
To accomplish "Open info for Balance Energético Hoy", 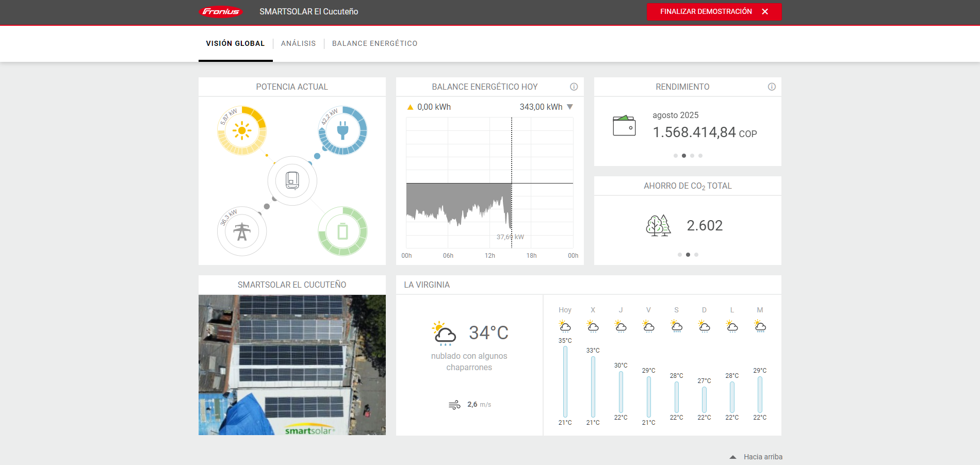I will click(x=574, y=87).
